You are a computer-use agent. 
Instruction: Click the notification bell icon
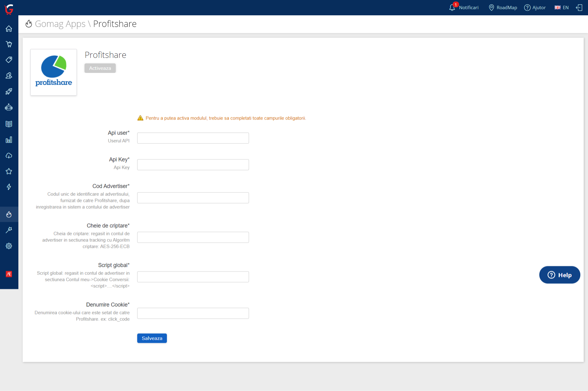tap(452, 8)
